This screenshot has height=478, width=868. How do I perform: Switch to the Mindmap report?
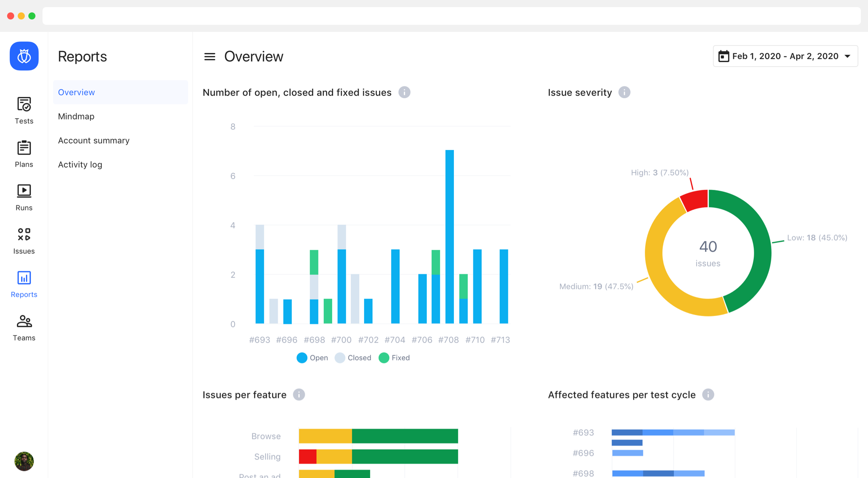tap(76, 116)
